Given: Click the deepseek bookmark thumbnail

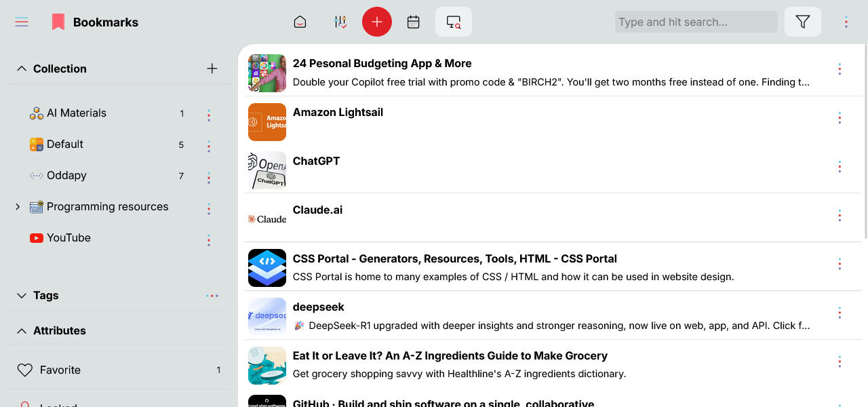Looking at the screenshot, I should tap(267, 316).
